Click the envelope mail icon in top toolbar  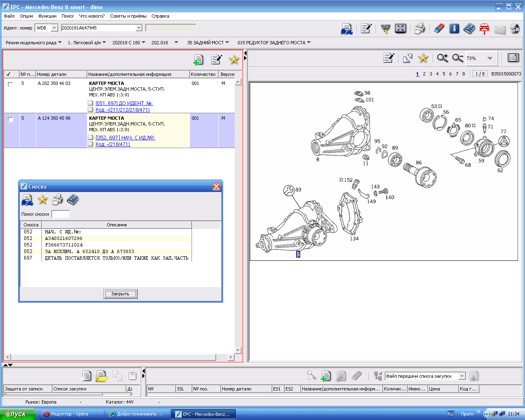click(500, 30)
